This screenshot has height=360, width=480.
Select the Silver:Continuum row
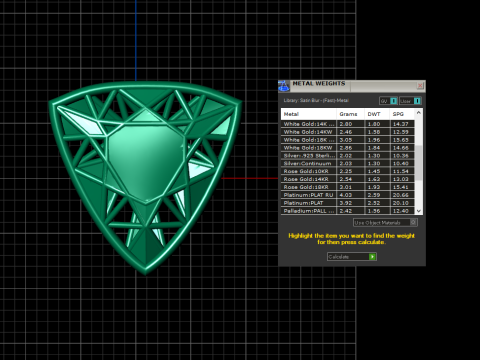coord(348,163)
